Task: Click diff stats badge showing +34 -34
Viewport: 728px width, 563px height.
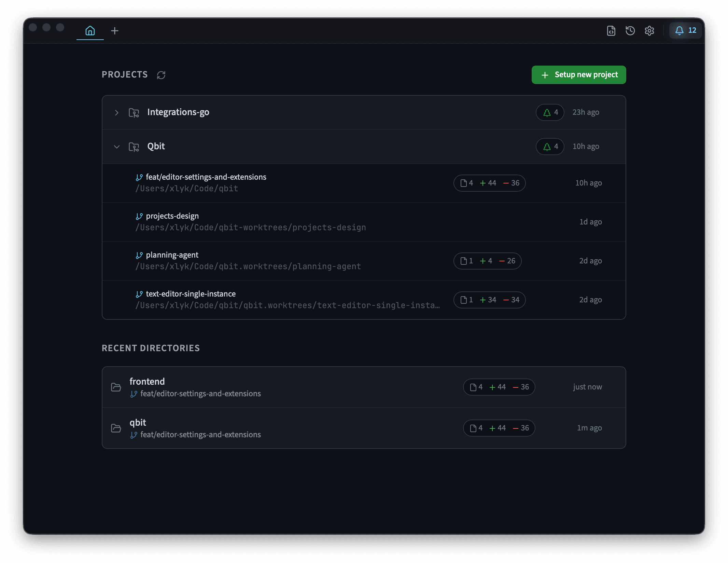Action: coord(489,300)
